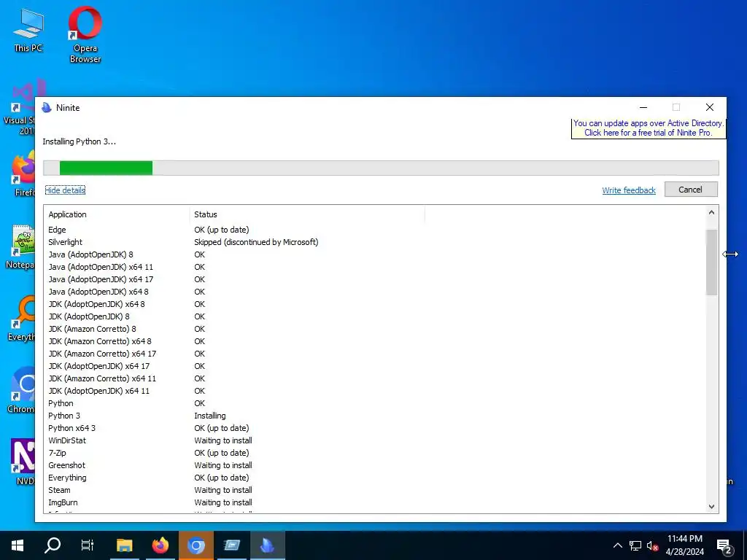Click Write feedback link
This screenshot has width=747, height=560.
pos(629,190)
